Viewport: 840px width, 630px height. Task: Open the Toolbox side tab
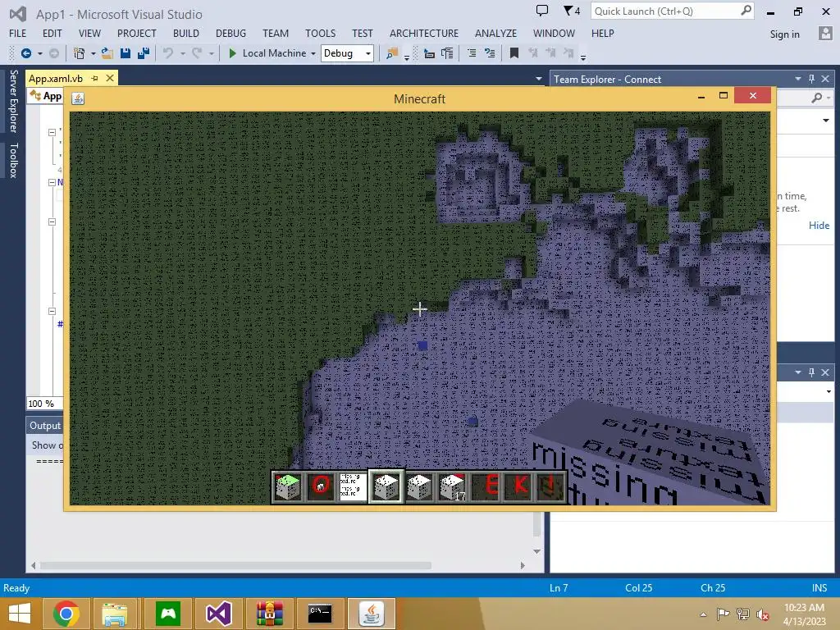coord(13,160)
